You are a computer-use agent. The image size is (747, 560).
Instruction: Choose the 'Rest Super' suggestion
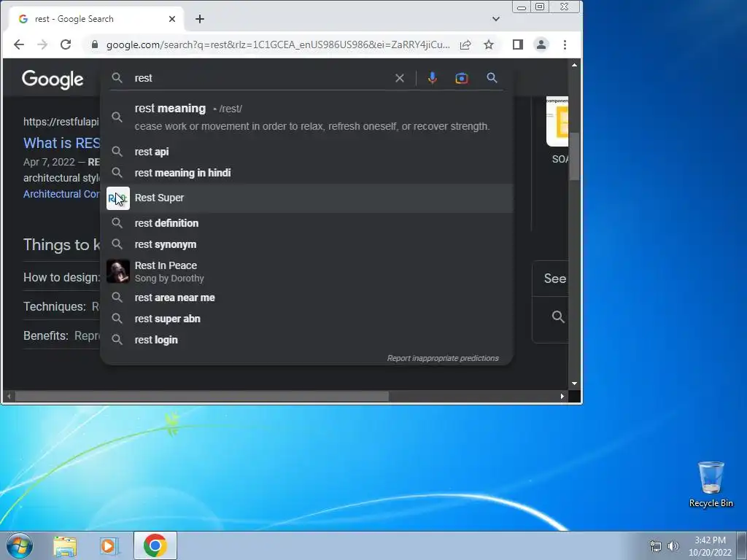(307, 198)
